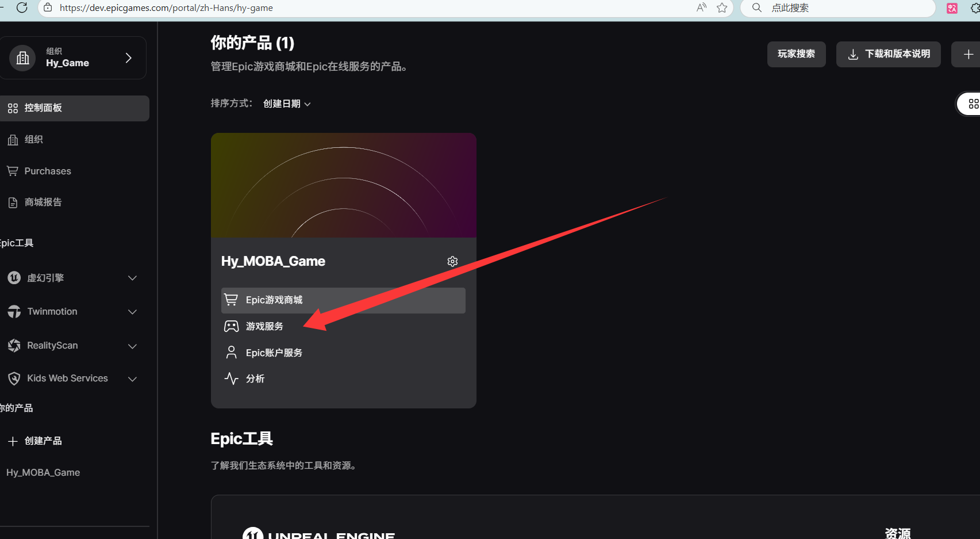The width and height of the screenshot is (980, 539).
Task: Open Epic游戏商城 on the product card
Action: point(343,300)
